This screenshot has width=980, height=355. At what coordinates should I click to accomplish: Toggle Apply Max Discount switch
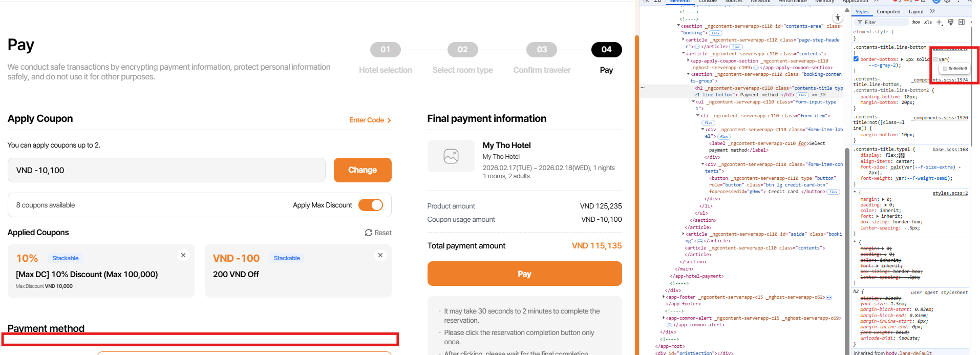tap(371, 205)
